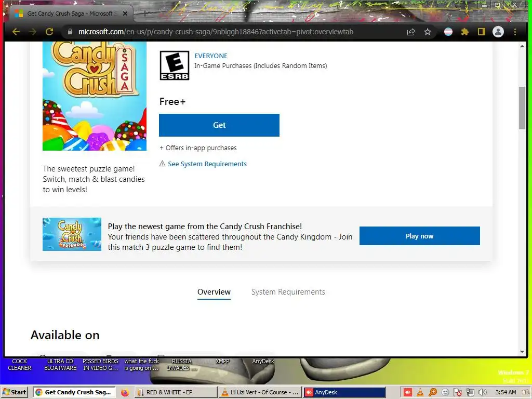
Task: Open COCK CLEANER desktop shortcut
Action: (x=20, y=365)
